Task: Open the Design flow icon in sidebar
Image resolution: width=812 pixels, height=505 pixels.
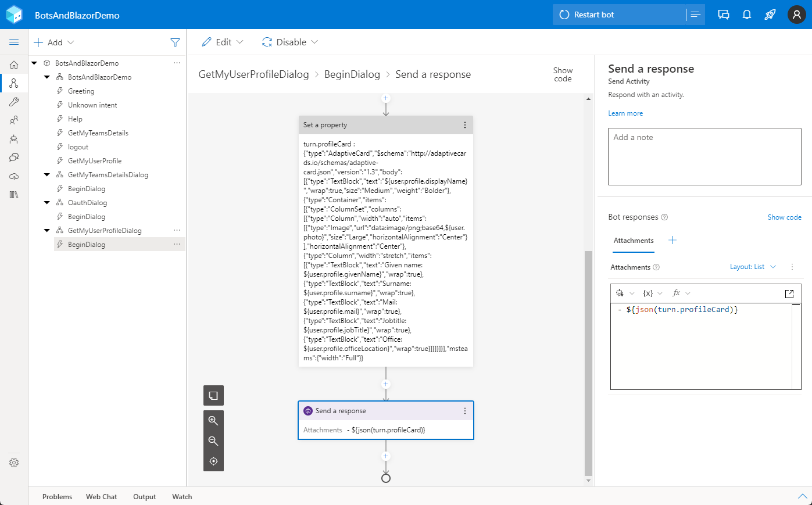Action: click(14, 83)
